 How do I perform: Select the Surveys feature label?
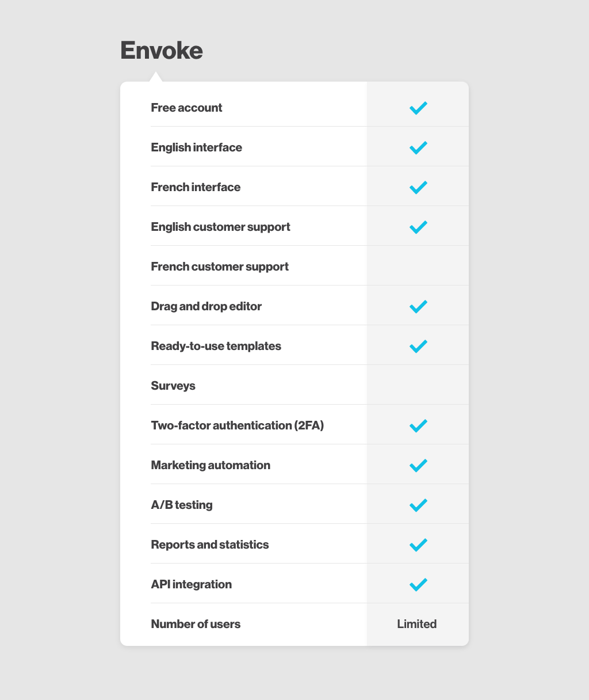(x=173, y=386)
